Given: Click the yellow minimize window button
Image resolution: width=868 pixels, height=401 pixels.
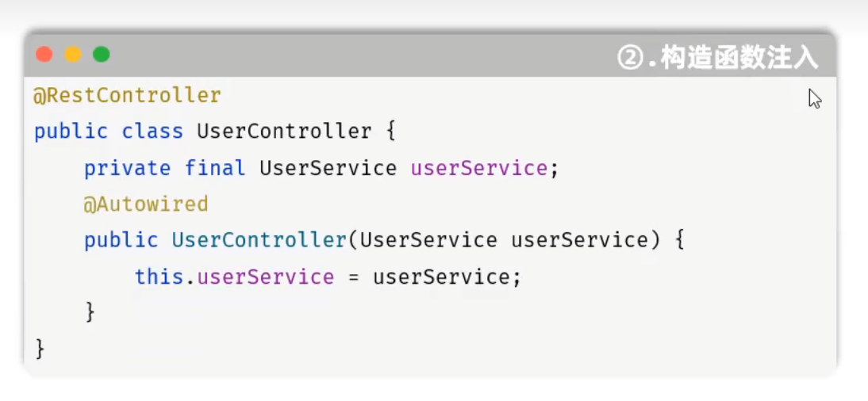Looking at the screenshot, I should coord(73,55).
